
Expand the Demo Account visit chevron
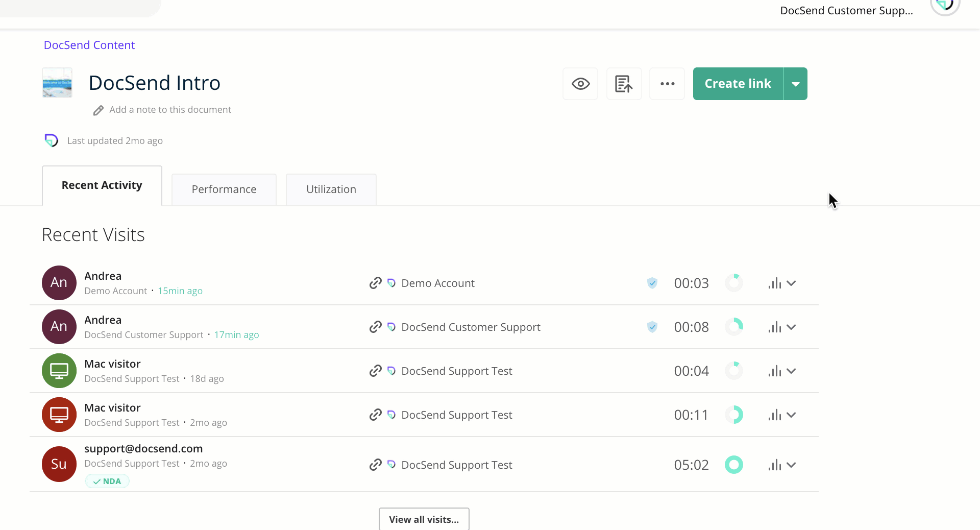pyautogui.click(x=791, y=283)
